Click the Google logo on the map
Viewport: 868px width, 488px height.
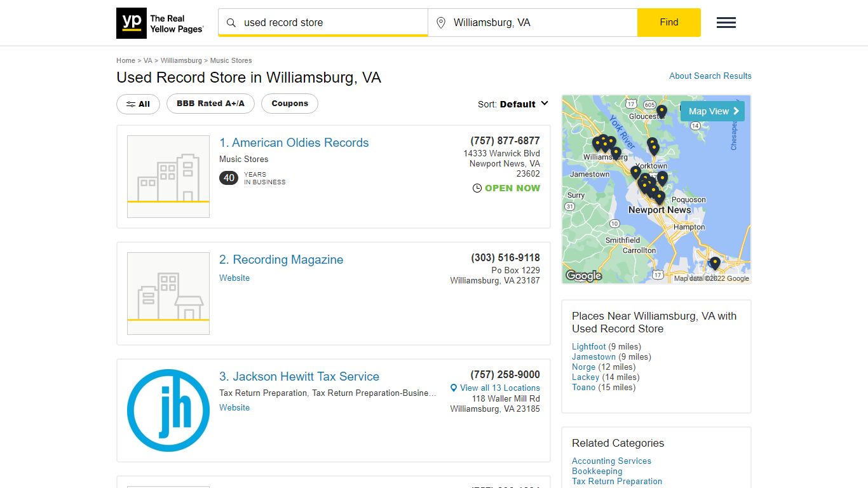[583, 276]
